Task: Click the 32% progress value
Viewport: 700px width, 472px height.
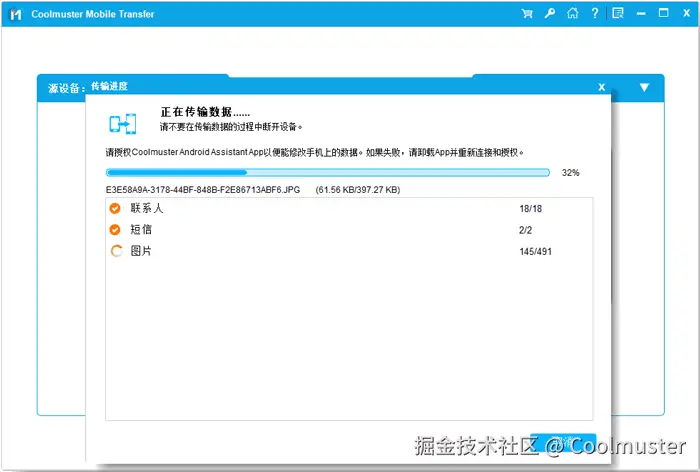Action: pyautogui.click(x=571, y=173)
